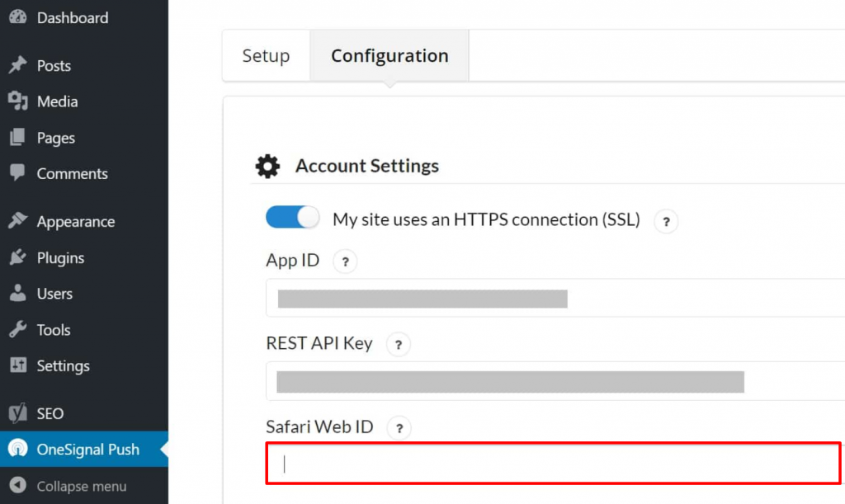
Task: Select OneSignal Push in the sidebar
Action: (x=84, y=449)
